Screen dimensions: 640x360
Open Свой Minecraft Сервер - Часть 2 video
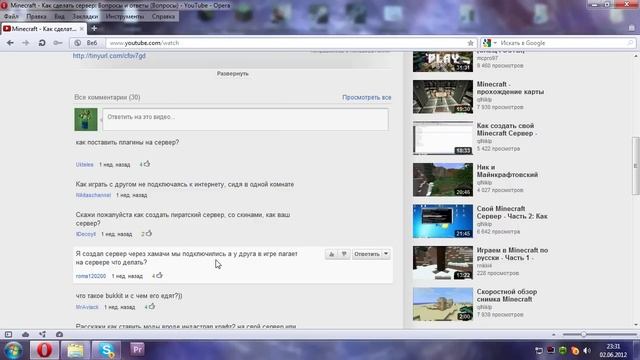512,212
